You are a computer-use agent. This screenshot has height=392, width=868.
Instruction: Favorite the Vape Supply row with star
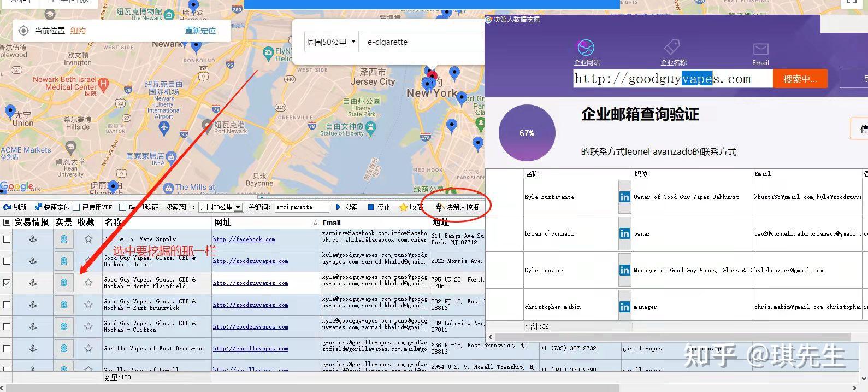coord(88,239)
